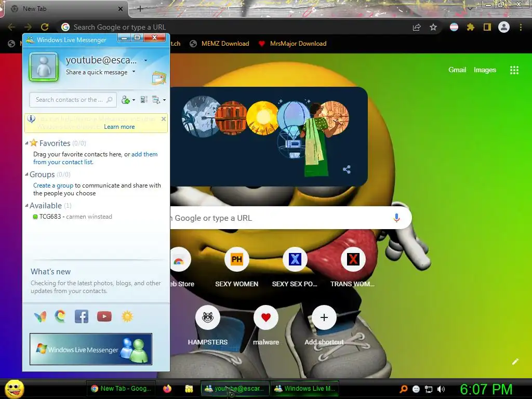Image resolution: width=532 pixels, height=399 pixels.
Task: Click the Chrome forward arrow
Action: pos(28,27)
